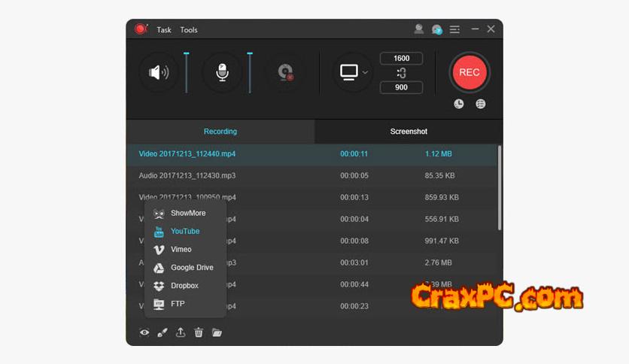
Task: Select Video 20171213_100950.mp4 row
Action: (x=311, y=197)
